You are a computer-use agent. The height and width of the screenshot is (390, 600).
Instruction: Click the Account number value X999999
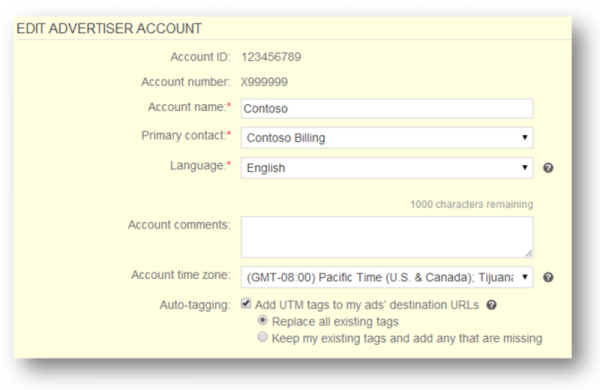tap(264, 82)
